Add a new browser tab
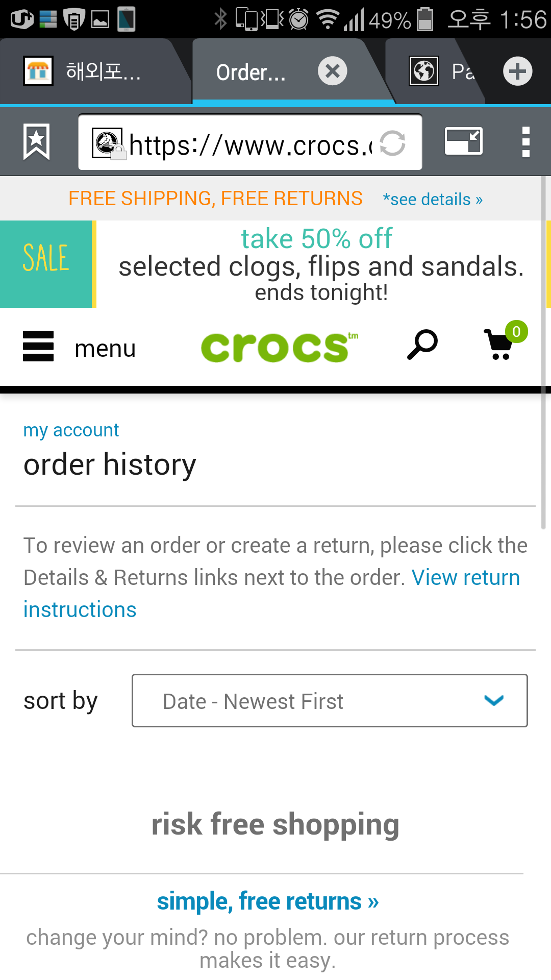Screen dimensions: 551x980 click(x=517, y=71)
